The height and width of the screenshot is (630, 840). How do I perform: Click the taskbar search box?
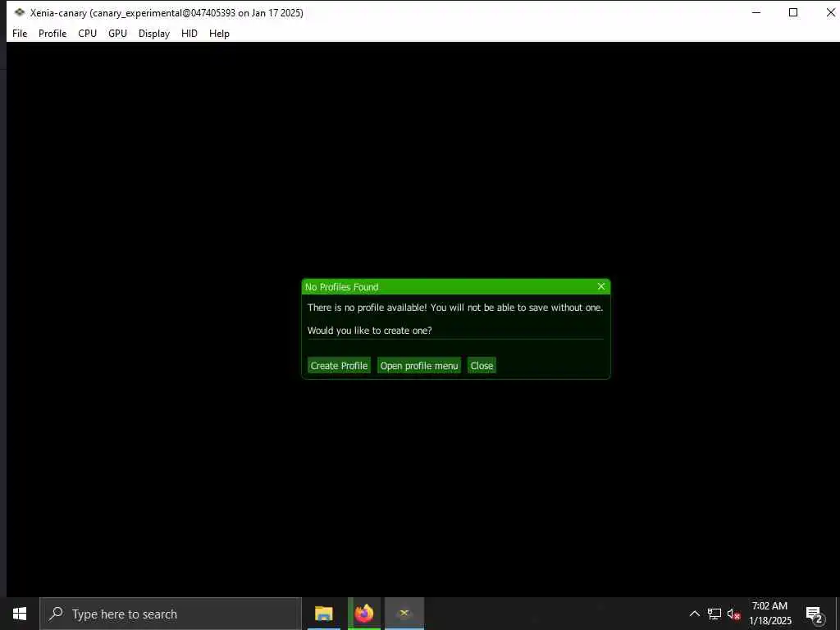171,614
